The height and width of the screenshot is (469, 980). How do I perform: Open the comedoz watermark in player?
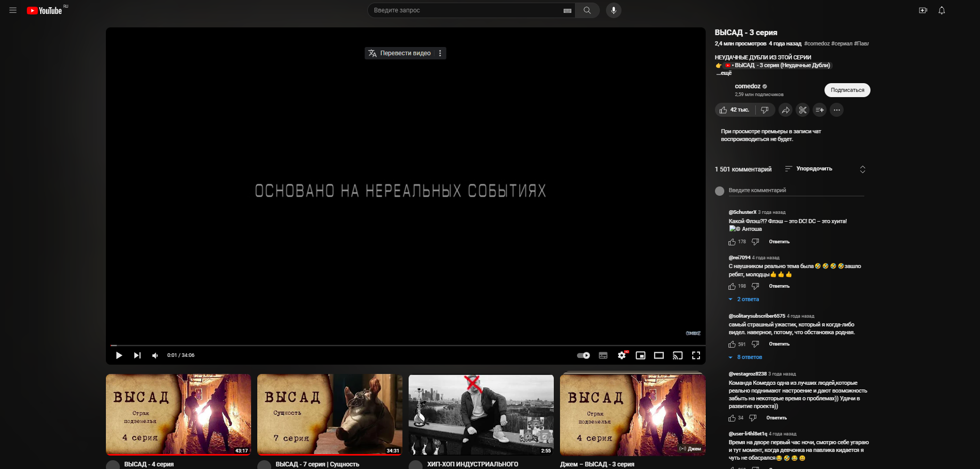(693, 333)
